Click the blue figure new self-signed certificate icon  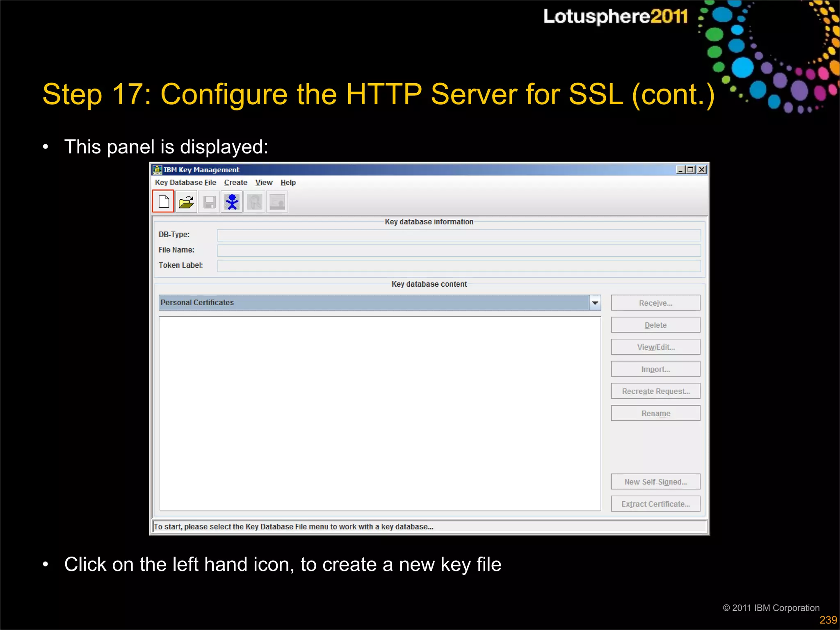click(x=232, y=202)
